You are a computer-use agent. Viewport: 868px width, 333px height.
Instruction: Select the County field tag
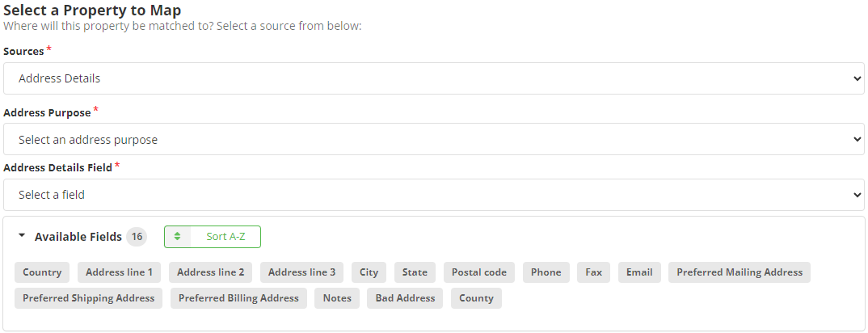(476, 298)
